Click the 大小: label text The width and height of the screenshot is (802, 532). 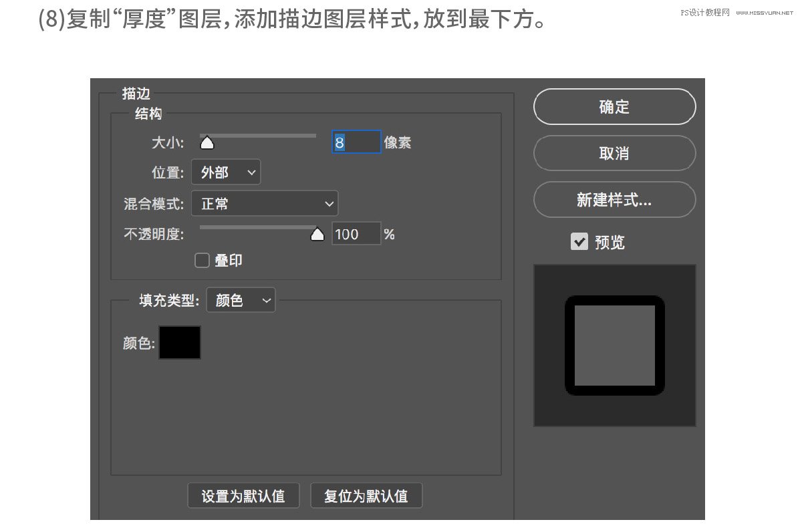[x=168, y=142]
